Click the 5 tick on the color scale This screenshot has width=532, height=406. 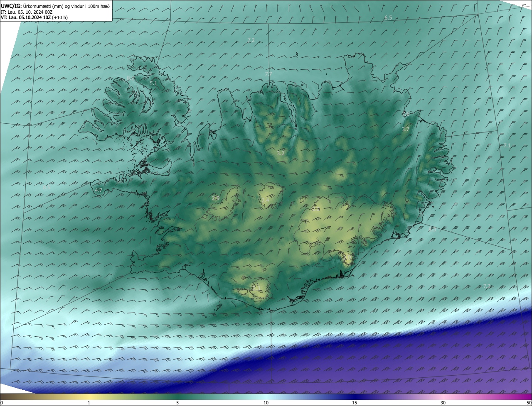coord(177,403)
